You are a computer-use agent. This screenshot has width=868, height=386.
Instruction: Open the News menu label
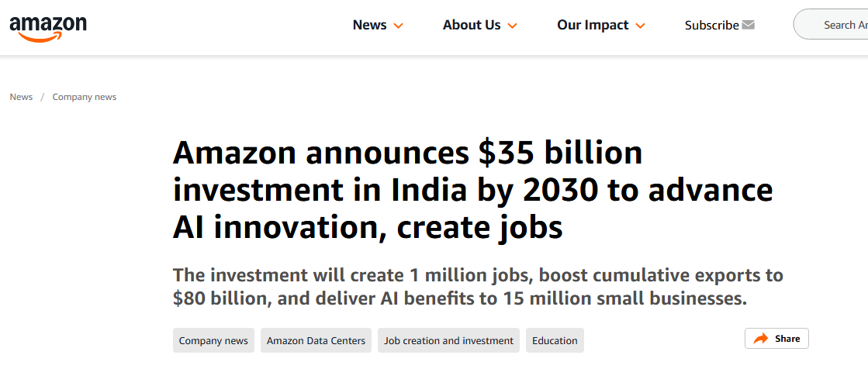click(x=369, y=25)
